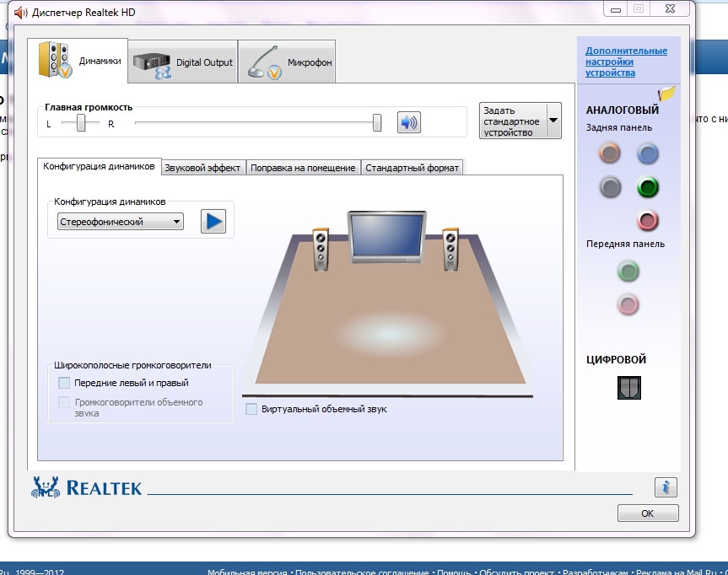Enable Передние левый и правый checkbox
This screenshot has width=728, height=575.
(64, 383)
